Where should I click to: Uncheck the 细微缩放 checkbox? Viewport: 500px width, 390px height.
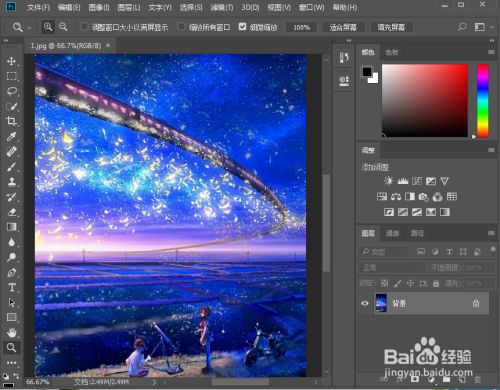(x=243, y=26)
